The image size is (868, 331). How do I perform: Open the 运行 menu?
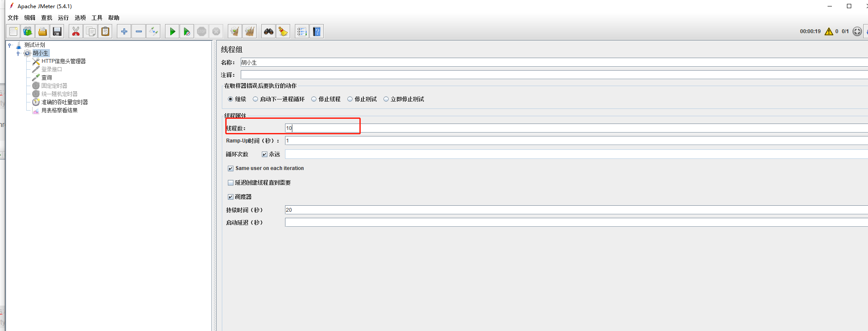tap(64, 18)
